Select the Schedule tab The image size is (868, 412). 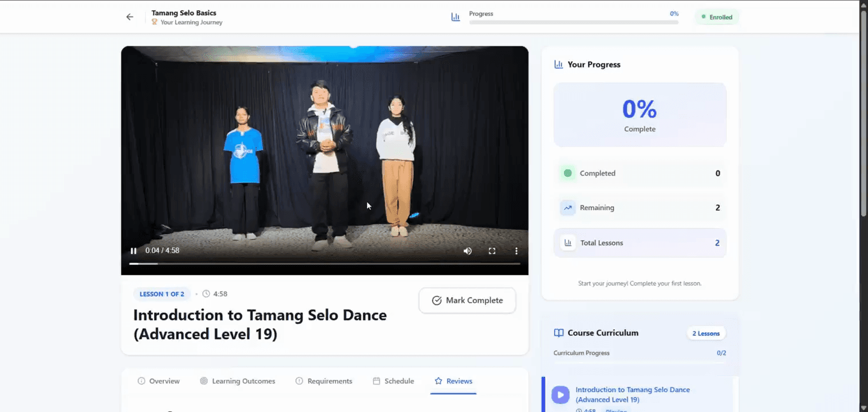pos(393,381)
